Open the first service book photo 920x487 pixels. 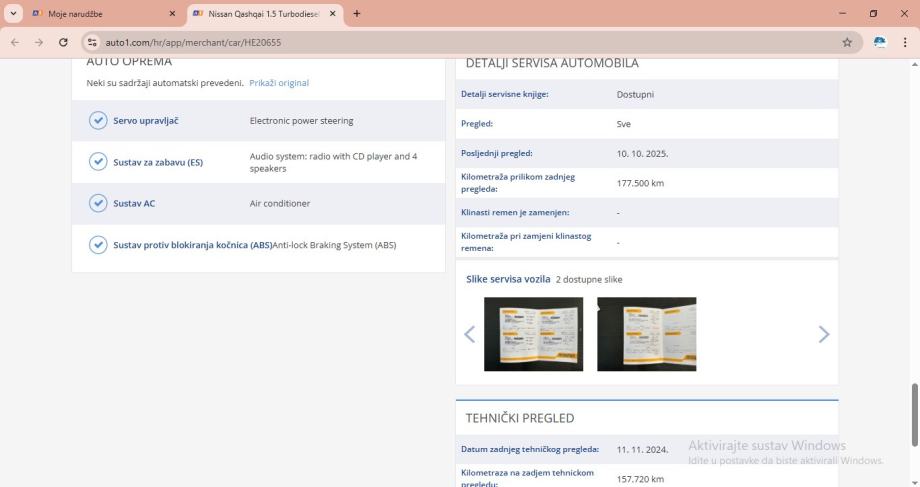point(533,334)
